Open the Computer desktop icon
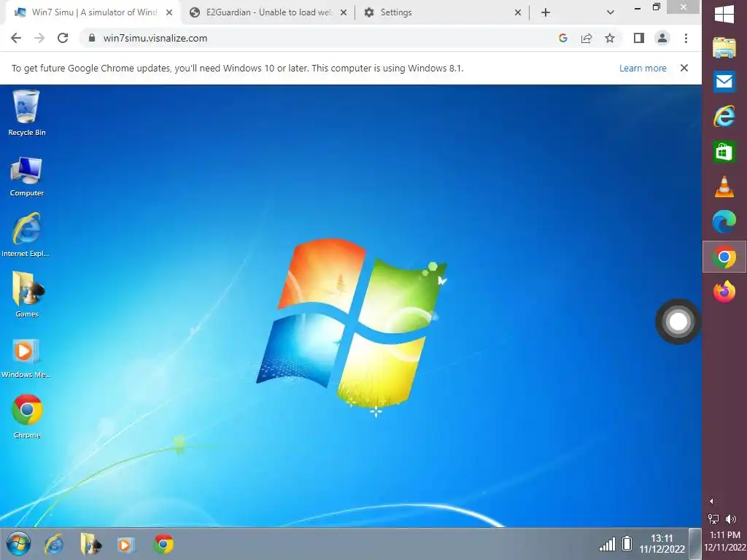 coord(27,176)
